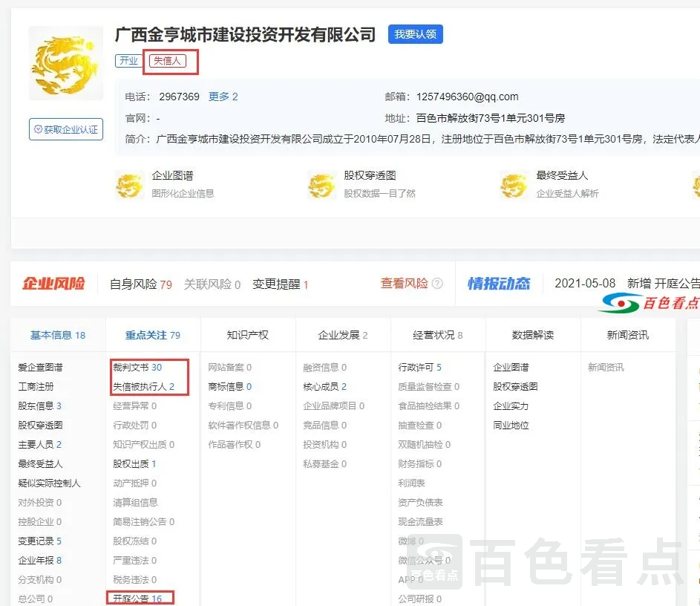Switch to 重点关注 tab

(x=153, y=335)
